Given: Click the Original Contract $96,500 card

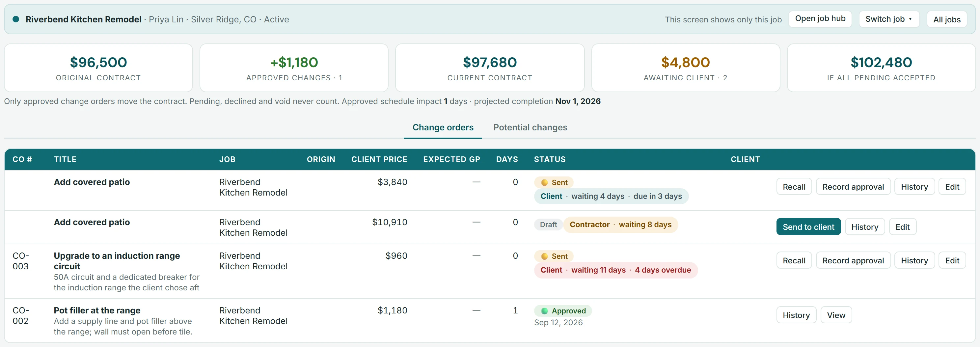Looking at the screenshot, I should [x=98, y=68].
